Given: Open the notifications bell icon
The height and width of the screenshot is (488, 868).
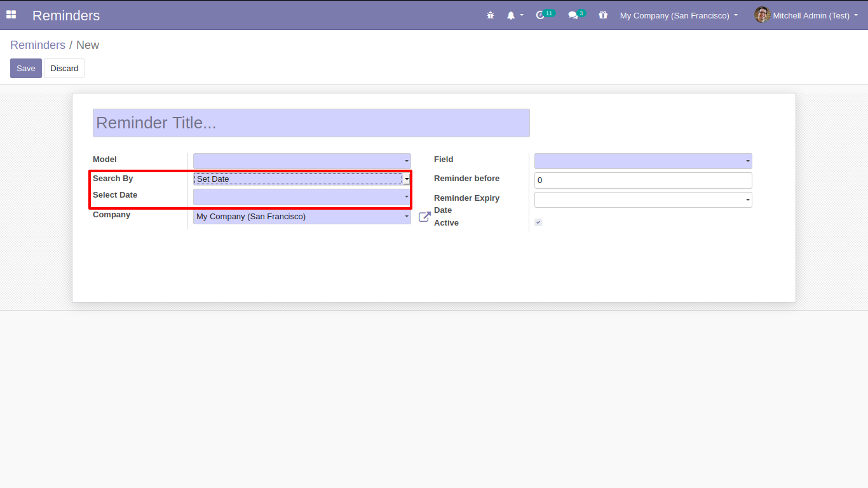Looking at the screenshot, I should pos(511,15).
